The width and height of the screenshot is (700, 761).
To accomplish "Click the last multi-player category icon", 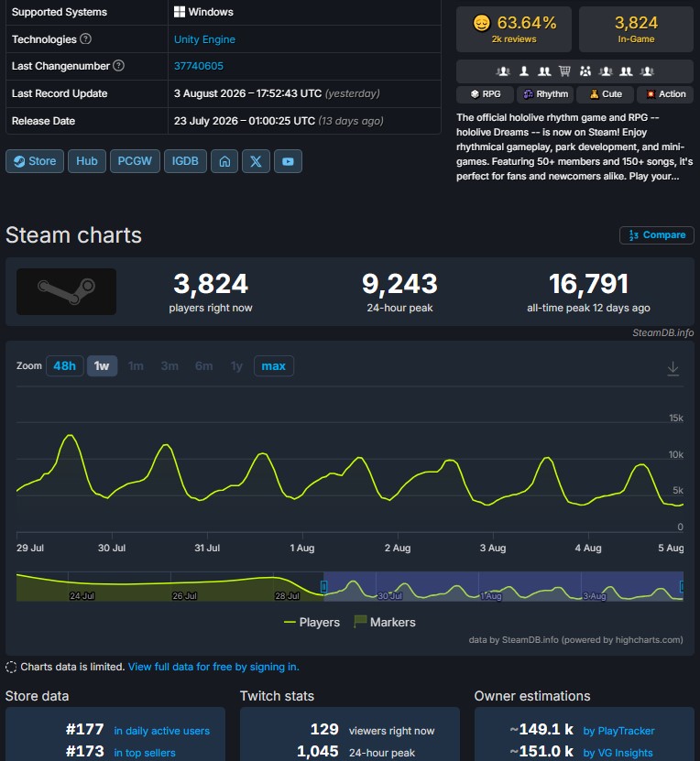I will [647, 71].
